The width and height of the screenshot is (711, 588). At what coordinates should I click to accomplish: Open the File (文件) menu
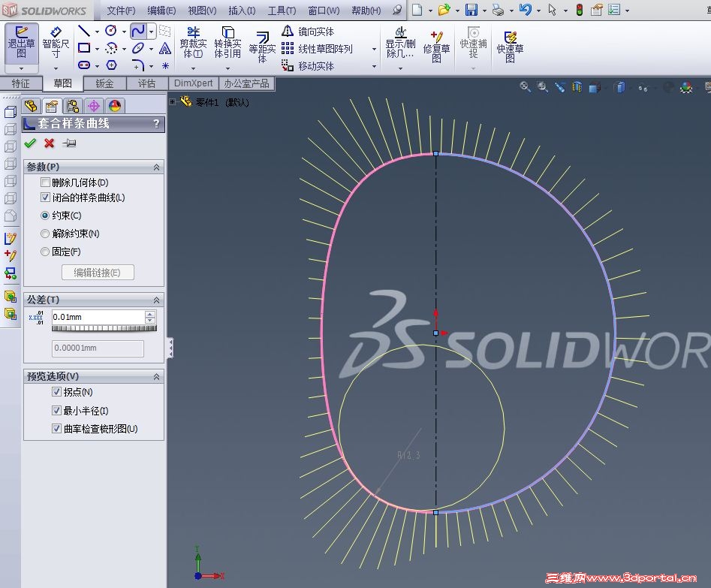(x=121, y=10)
